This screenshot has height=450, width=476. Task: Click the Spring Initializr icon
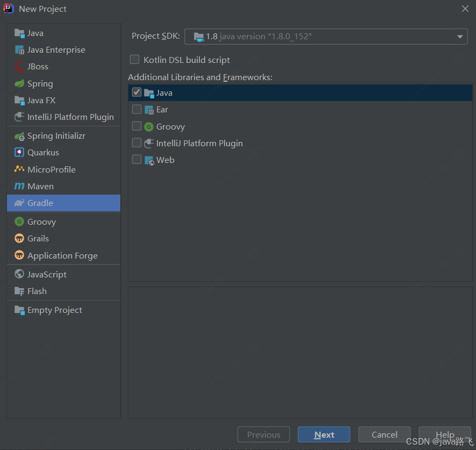(19, 136)
